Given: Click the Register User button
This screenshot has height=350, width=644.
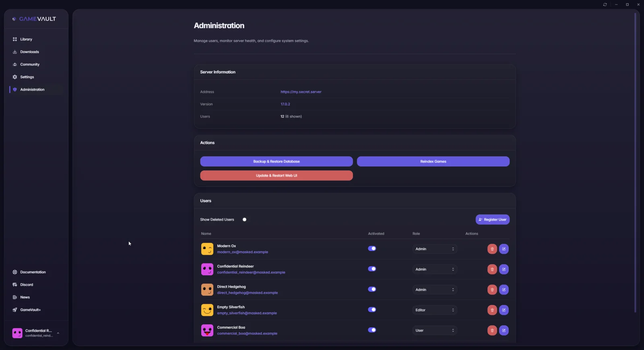Looking at the screenshot, I should point(493,220).
